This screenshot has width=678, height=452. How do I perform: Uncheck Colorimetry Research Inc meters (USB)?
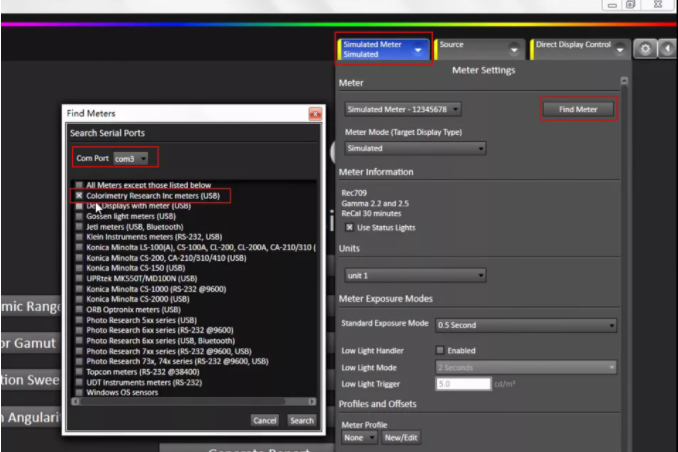click(x=79, y=196)
